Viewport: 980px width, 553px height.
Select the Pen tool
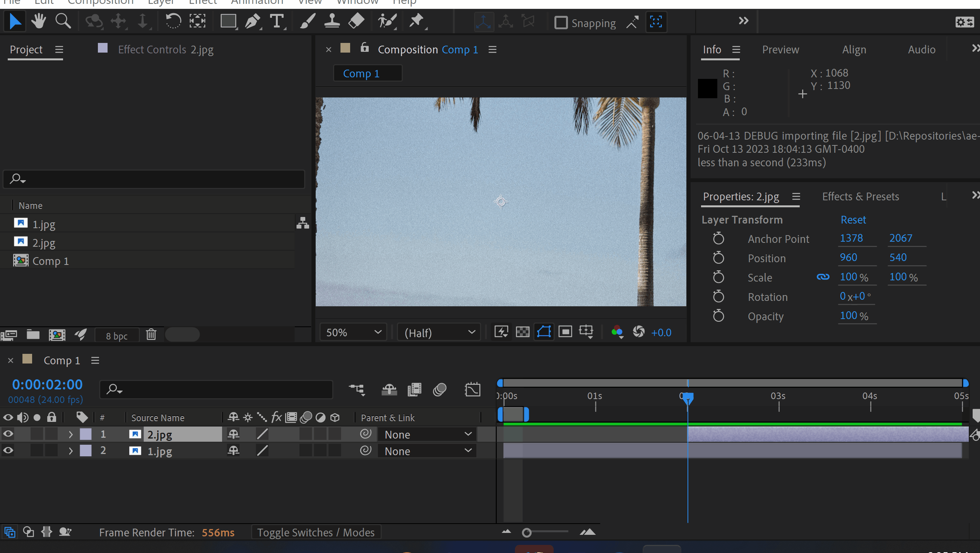(253, 21)
